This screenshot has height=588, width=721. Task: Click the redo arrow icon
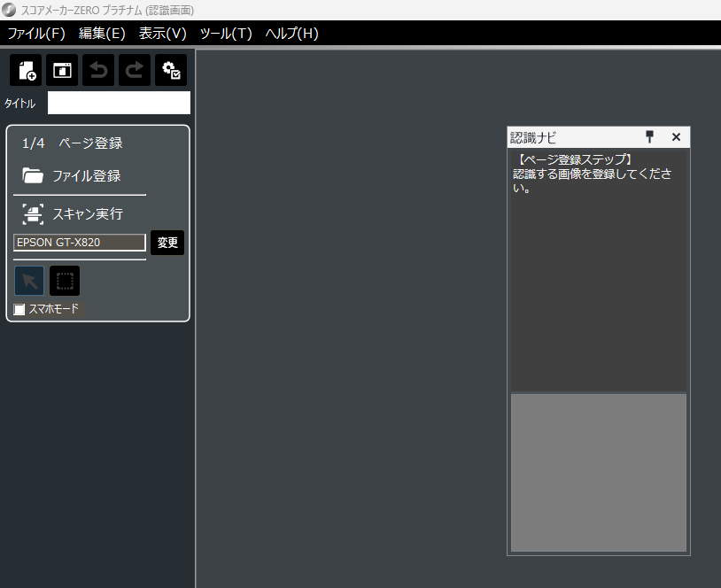(x=135, y=70)
